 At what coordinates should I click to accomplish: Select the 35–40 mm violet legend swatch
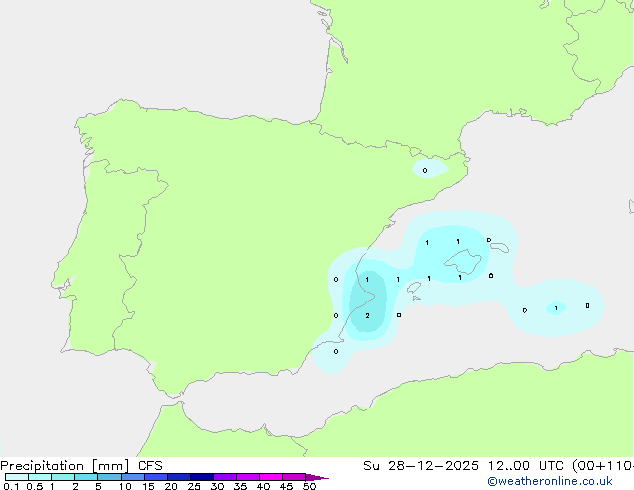click(248, 477)
